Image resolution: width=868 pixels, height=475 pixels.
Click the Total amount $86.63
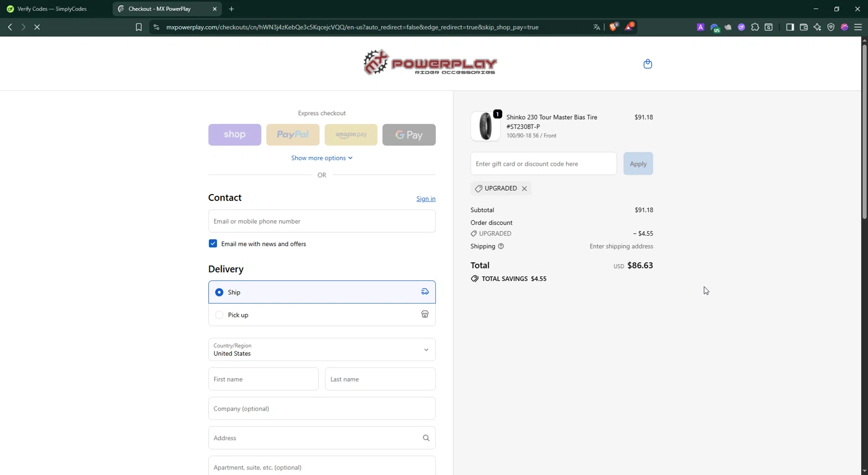tap(640, 265)
